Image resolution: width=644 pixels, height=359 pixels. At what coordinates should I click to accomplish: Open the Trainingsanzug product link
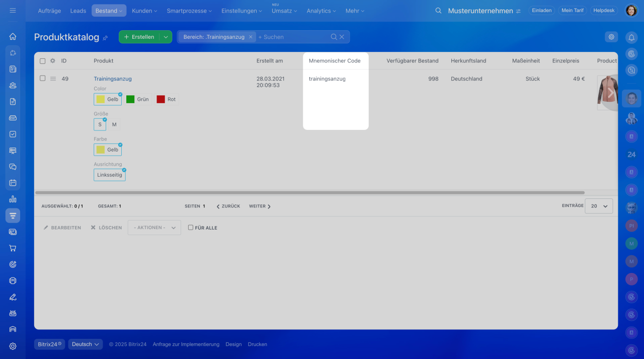[x=113, y=79]
